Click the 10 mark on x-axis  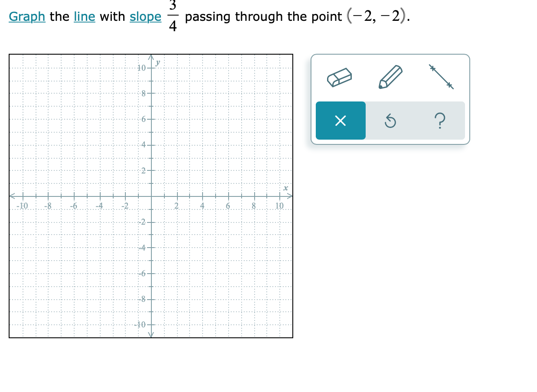click(x=279, y=206)
